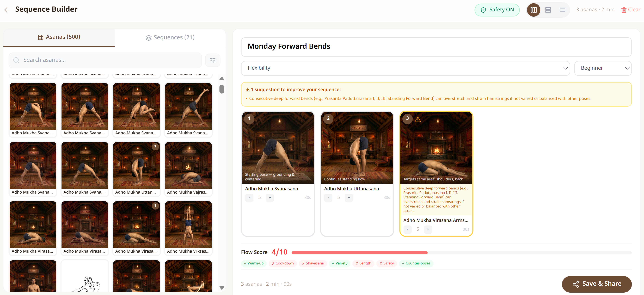The width and height of the screenshot is (644, 295).
Task: Increase breaths for Adho Mukha Virasana Arms
Action: pyautogui.click(x=428, y=229)
